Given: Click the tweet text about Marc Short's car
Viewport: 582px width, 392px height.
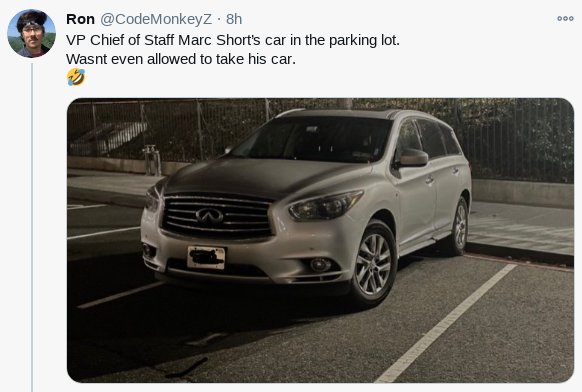Looking at the screenshot, I should pos(233,40).
